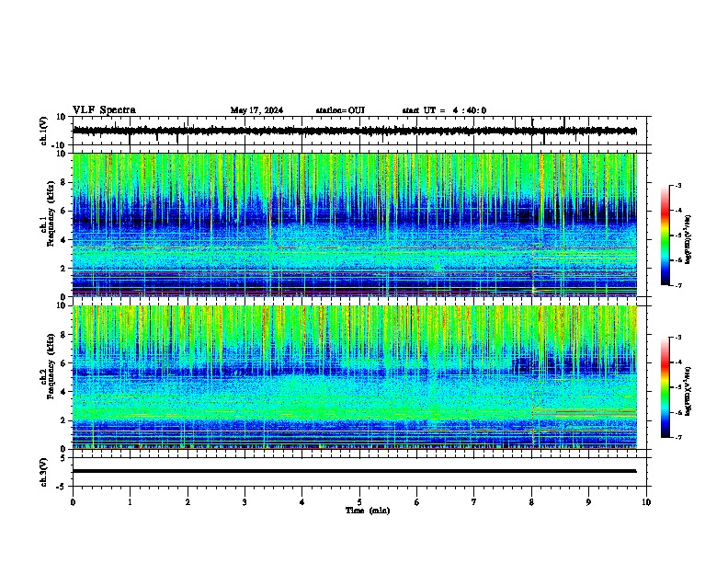Click the ch.2 color bar 'log(PSD)' label
This screenshot has width=728, height=563.
point(688,391)
